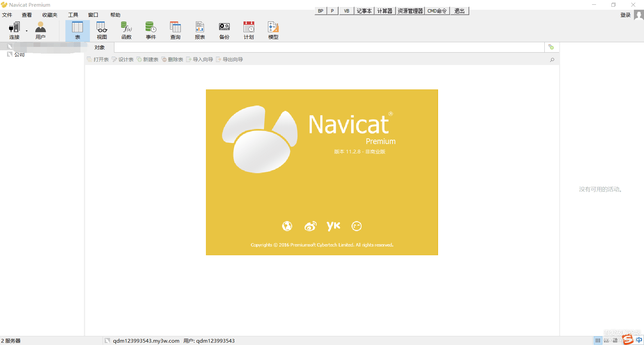The image size is (644, 345).
Task: Switch to 视图 (View) objects
Action: (x=102, y=30)
